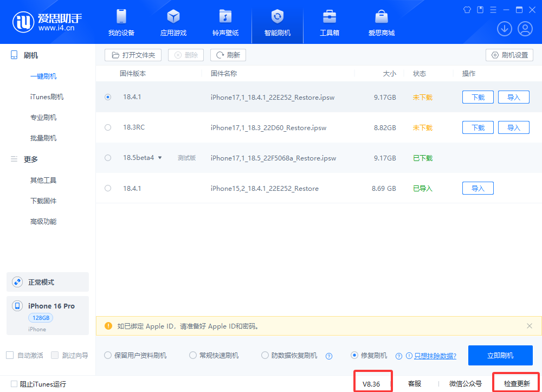Open 铃声壁纸 music folder icon
The width and height of the screenshot is (542, 392).
tap(225, 17)
